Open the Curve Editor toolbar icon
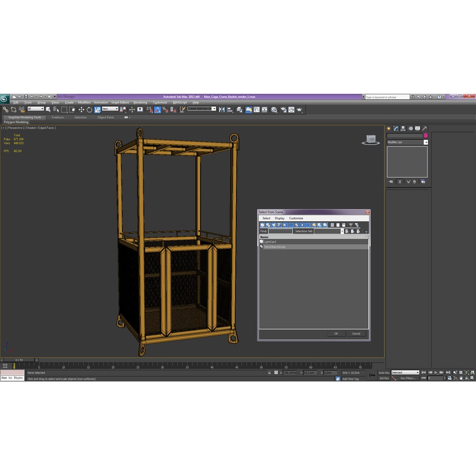476x476 pixels. [x=257, y=110]
